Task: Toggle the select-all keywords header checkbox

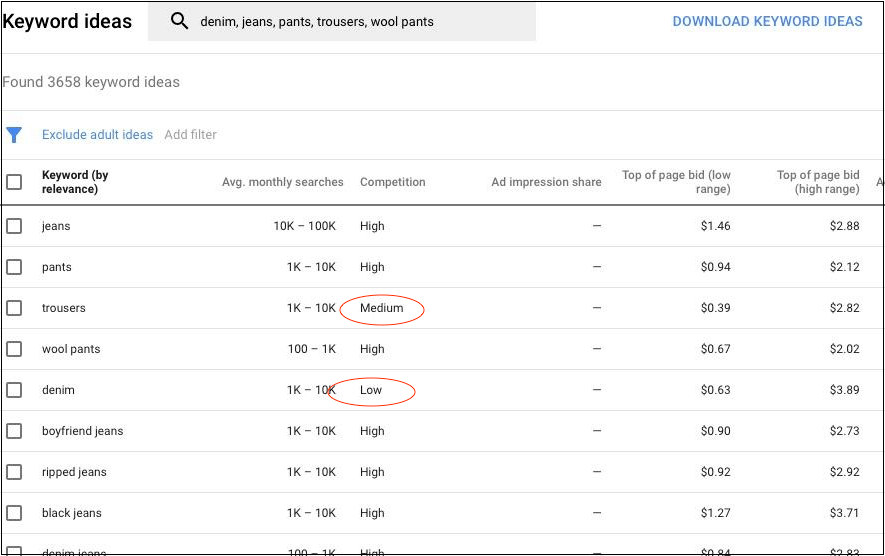Action: [x=14, y=182]
